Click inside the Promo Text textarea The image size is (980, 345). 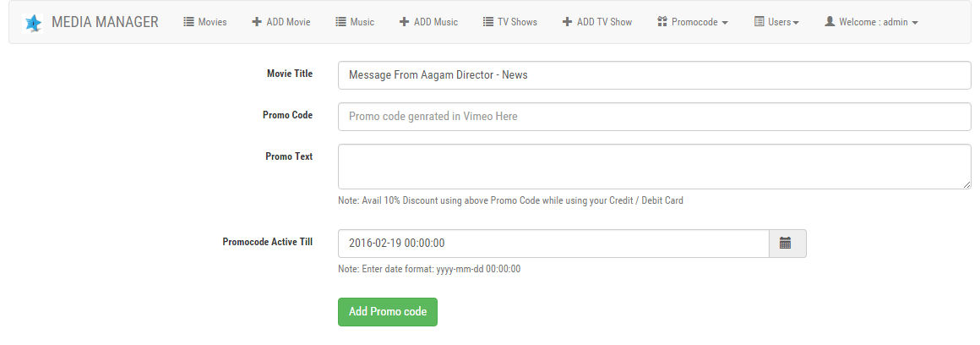pos(654,167)
